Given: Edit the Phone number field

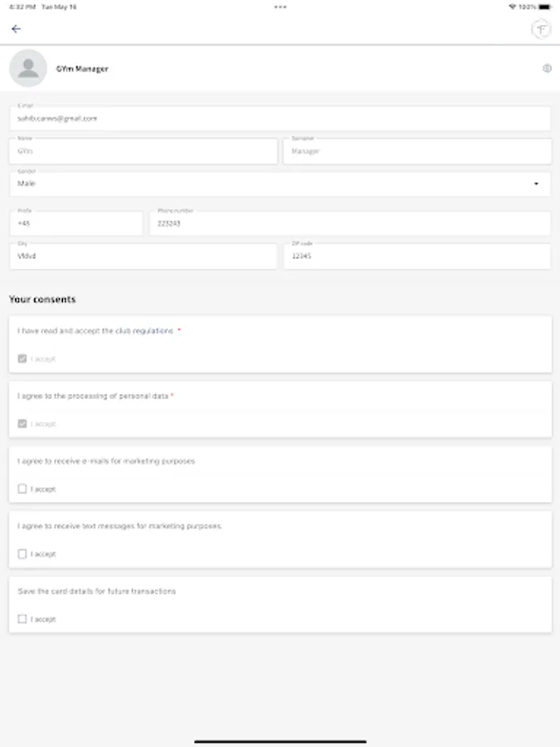Looking at the screenshot, I should tap(349, 224).
